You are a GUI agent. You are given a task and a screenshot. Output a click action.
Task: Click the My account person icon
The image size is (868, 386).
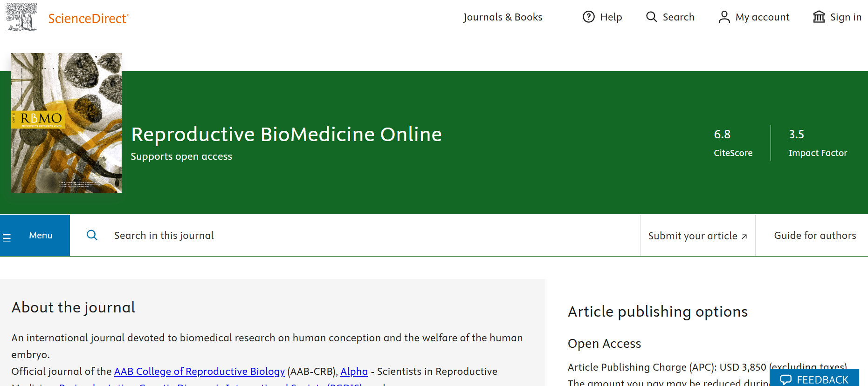(724, 17)
